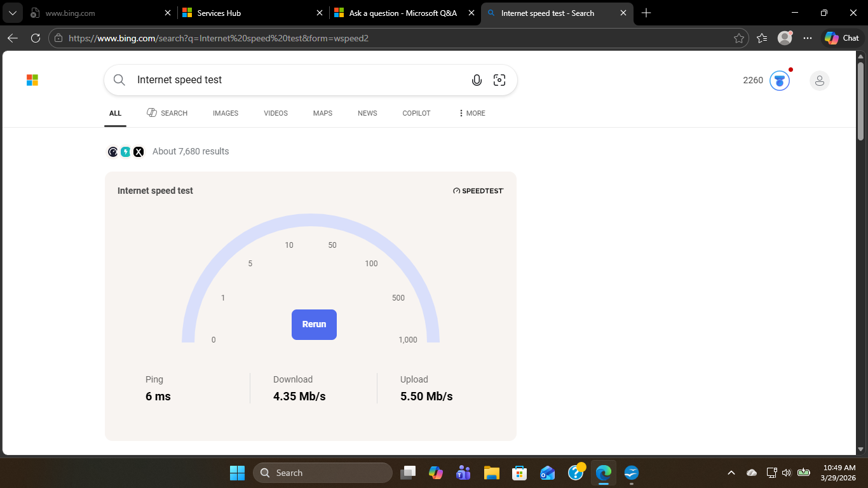Click the 6 ms ping value

coord(158,396)
